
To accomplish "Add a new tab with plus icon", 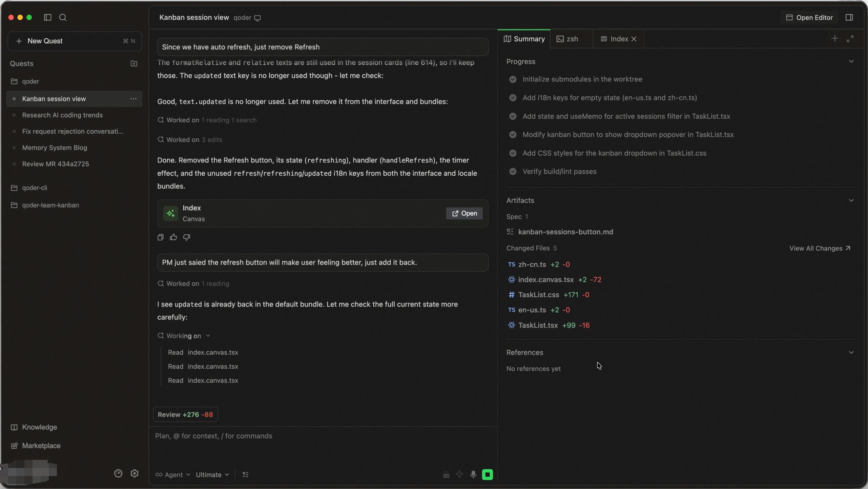I will [x=835, y=38].
